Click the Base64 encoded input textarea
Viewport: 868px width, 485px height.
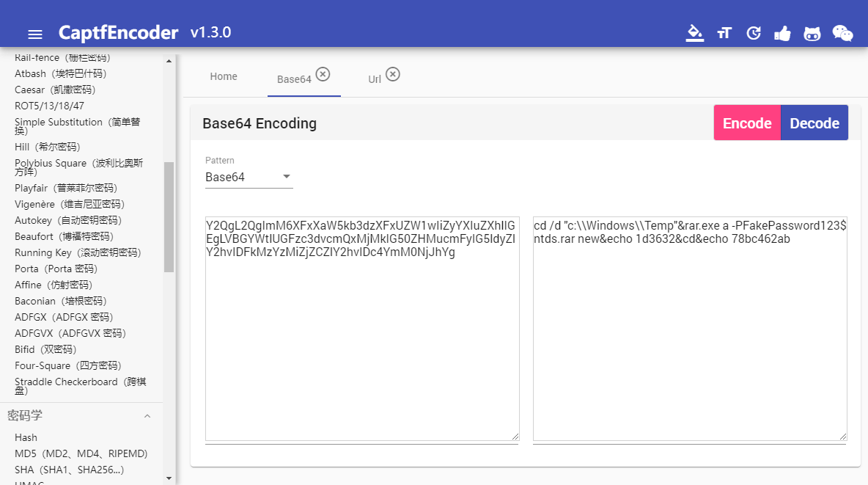click(362, 329)
